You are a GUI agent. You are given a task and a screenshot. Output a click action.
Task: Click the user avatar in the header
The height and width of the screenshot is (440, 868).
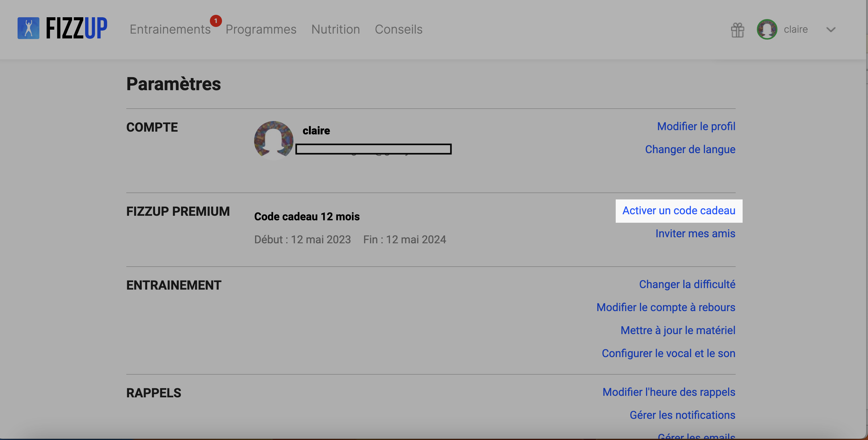(x=767, y=29)
